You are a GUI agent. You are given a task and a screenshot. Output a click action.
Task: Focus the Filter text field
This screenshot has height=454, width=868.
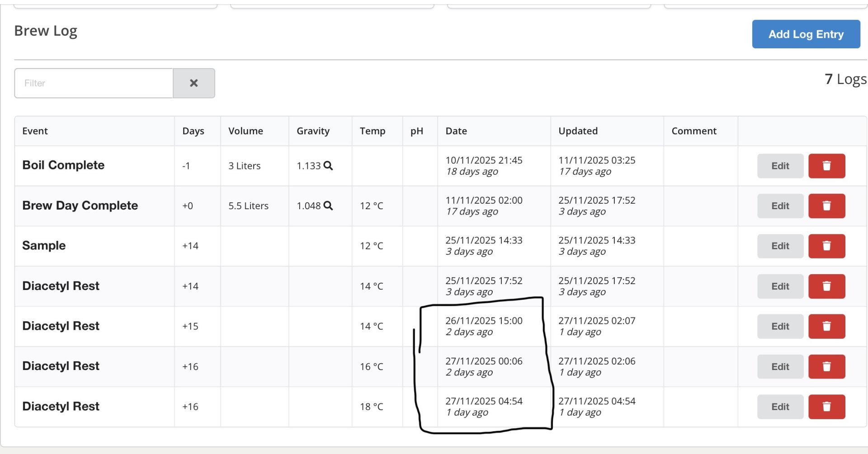click(94, 83)
